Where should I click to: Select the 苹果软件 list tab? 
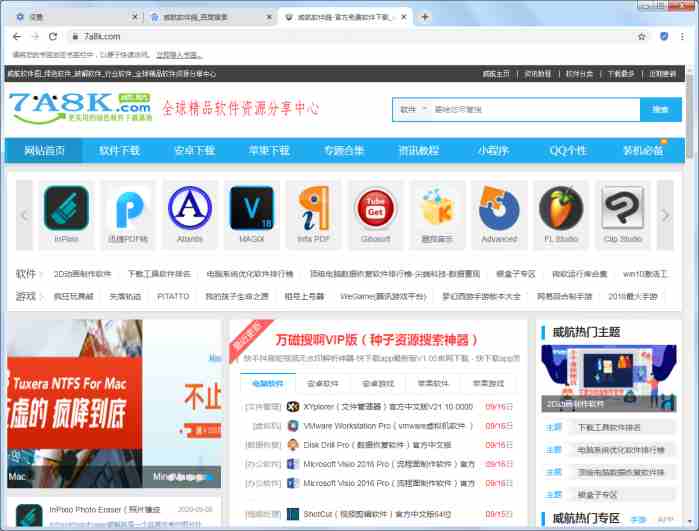(x=433, y=383)
